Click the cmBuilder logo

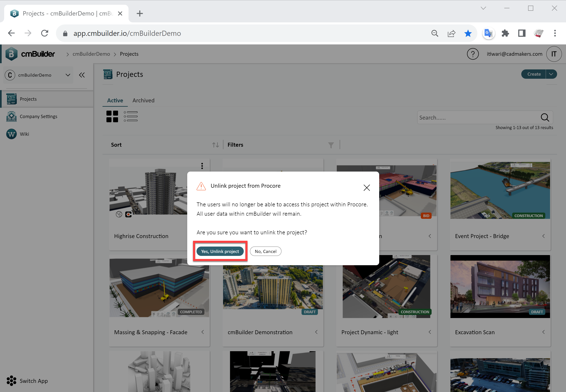click(x=30, y=54)
